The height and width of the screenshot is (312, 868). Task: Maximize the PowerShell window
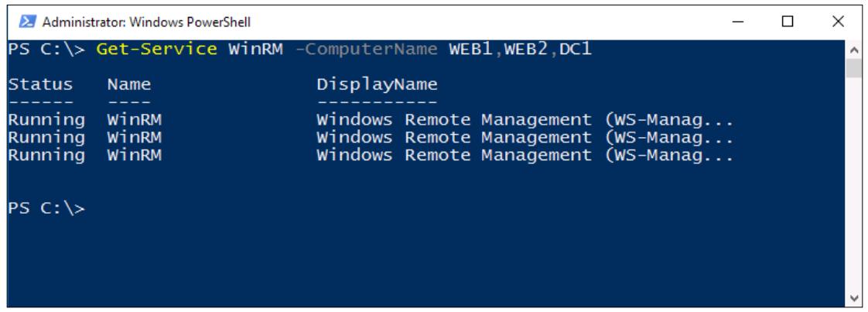pos(788,22)
